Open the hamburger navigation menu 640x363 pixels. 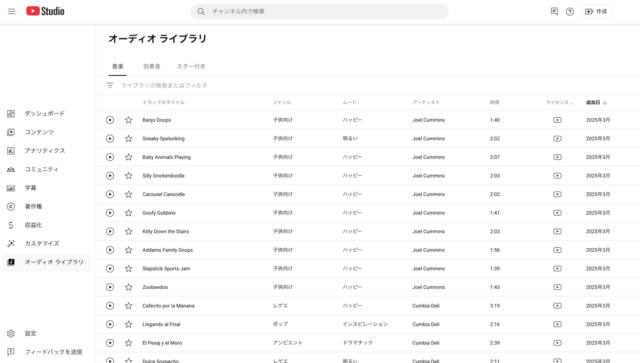(x=11, y=11)
